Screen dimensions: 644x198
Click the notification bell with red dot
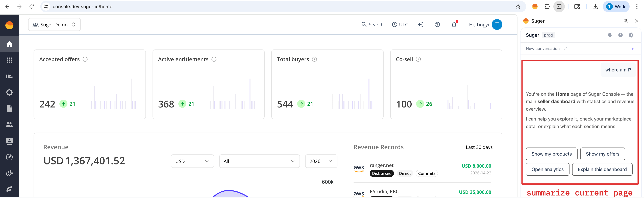click(x=454, y=24)
